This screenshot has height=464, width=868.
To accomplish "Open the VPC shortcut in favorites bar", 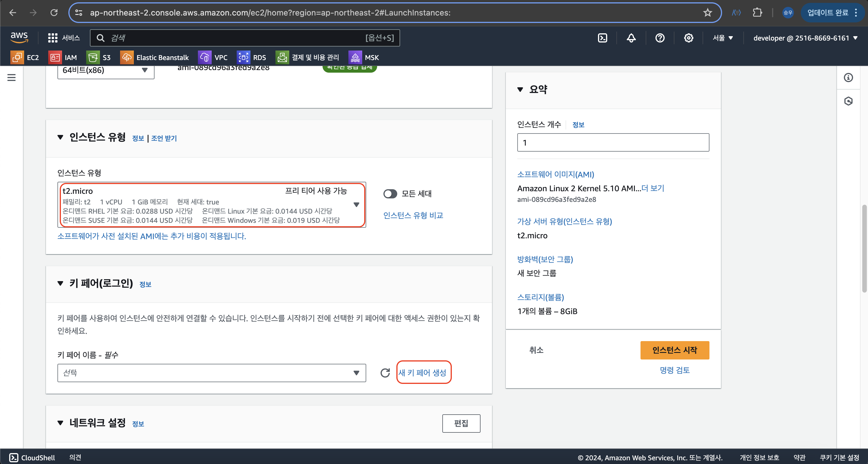I will click(x=213, y=58).
